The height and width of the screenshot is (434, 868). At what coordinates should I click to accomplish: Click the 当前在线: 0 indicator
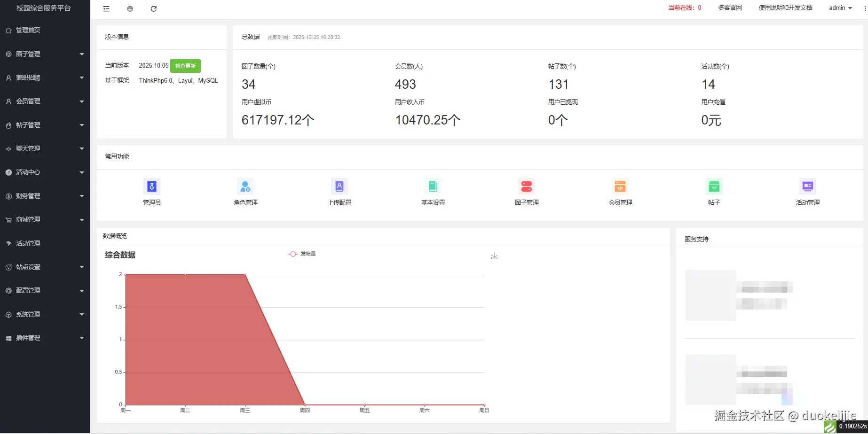(685, 8)
